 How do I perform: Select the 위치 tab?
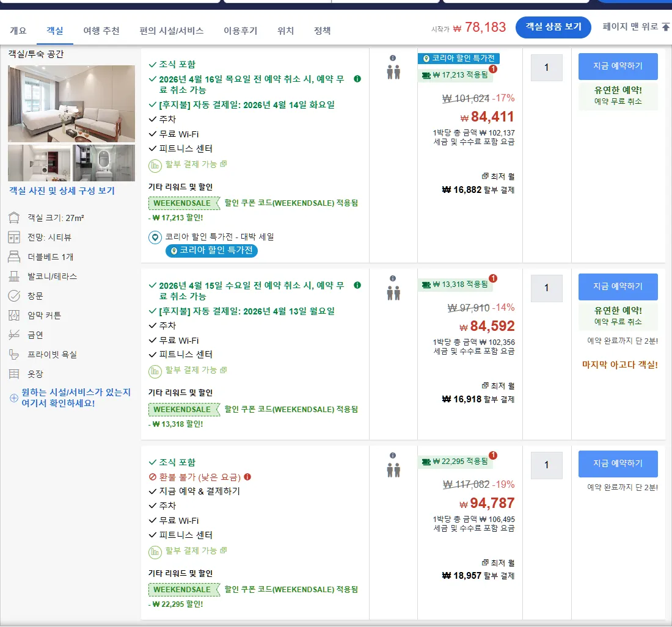click(x=285, y=31)
